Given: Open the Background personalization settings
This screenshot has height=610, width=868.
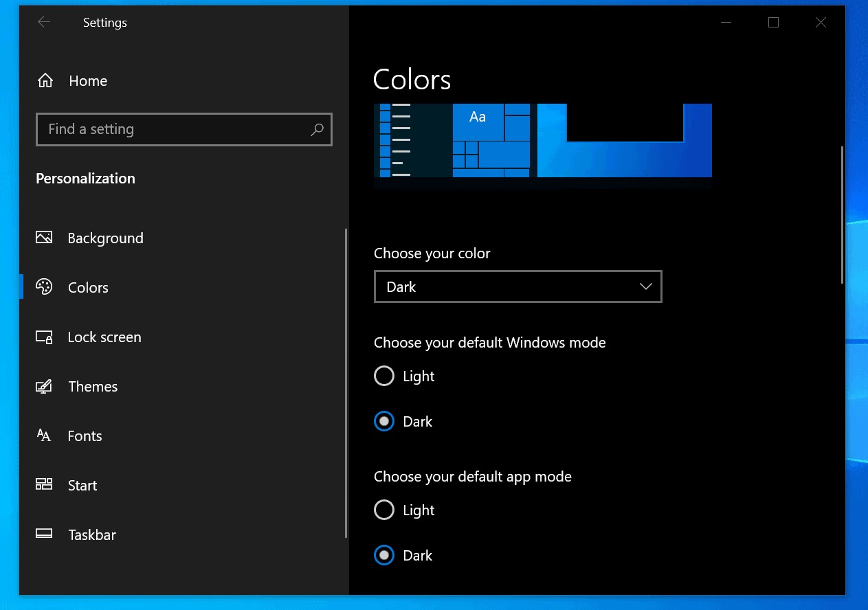Looking at the screenshot, I should (x=105, y=238).
